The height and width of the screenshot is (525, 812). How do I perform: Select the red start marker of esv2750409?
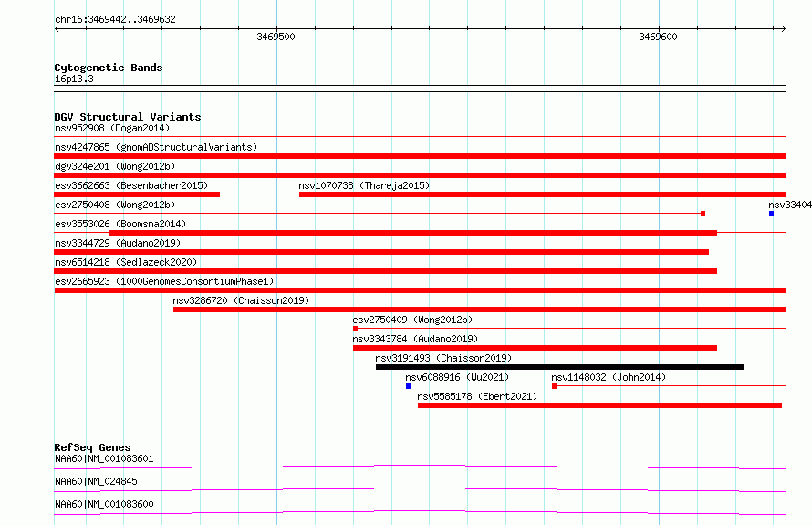(x=355, y=329)
